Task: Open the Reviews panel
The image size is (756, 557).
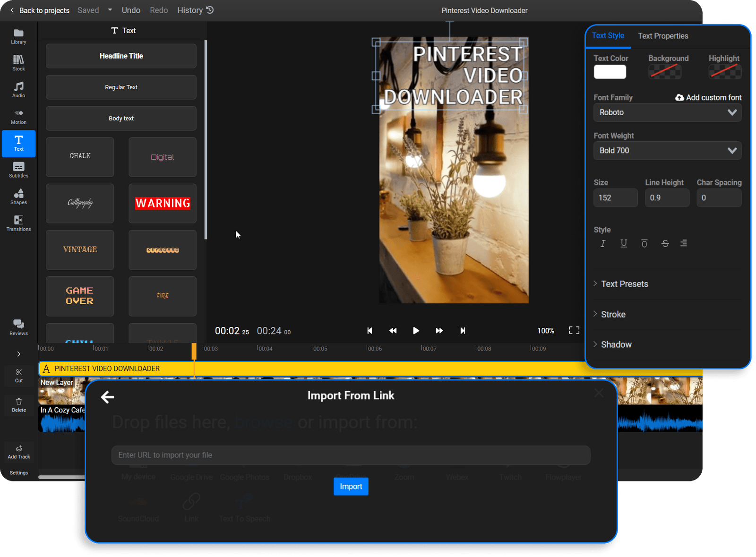Action: pyautogui.click(x=18, y=327)
